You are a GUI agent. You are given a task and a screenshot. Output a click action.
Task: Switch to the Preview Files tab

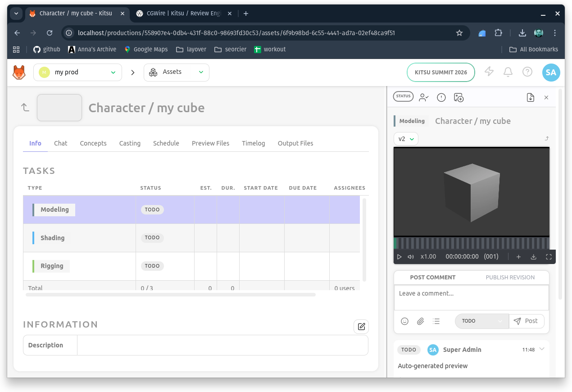210,143
